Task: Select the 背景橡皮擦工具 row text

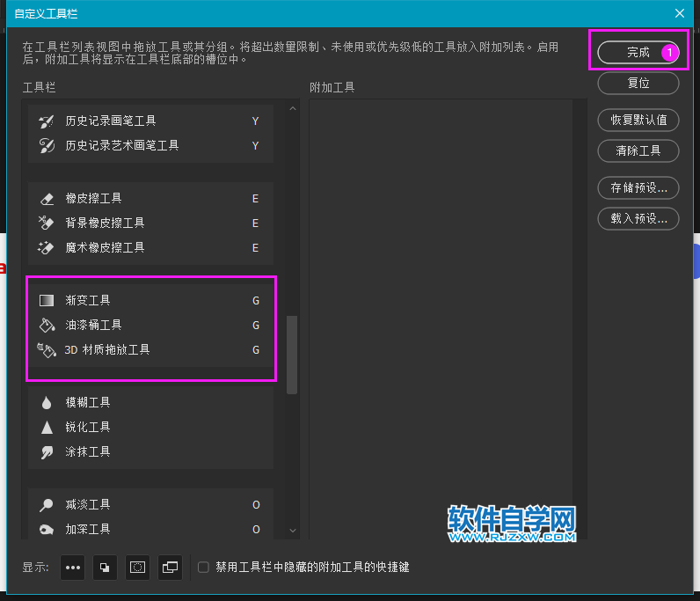Action: tap(105, 223)
